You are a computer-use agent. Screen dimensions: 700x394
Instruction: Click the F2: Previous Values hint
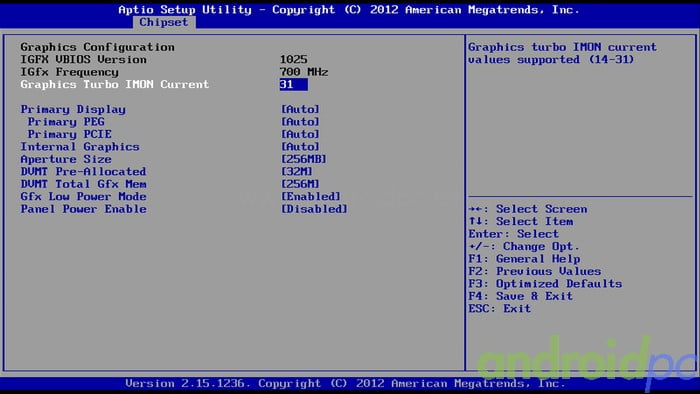point(535,272)
